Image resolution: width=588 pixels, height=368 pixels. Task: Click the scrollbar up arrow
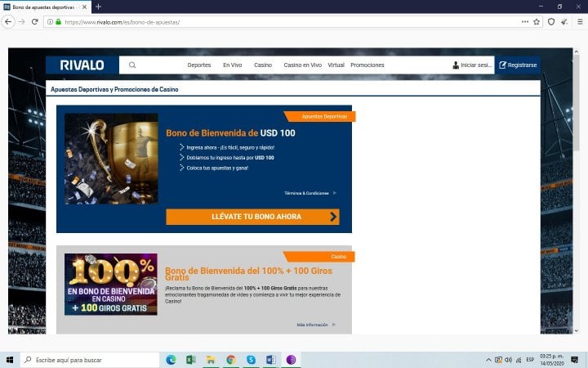tap(577, 51)
